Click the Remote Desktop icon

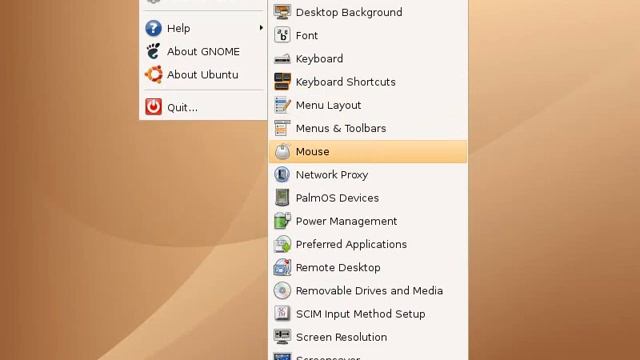pyautogui.click(x=282, y=267)
